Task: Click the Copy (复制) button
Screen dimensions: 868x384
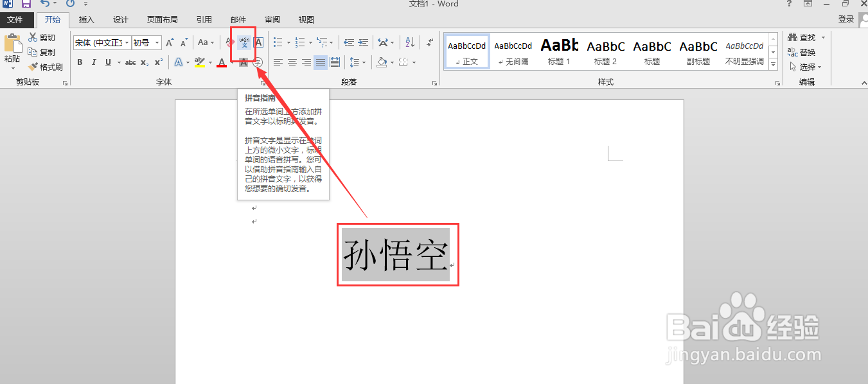Action: click(42, 52)
